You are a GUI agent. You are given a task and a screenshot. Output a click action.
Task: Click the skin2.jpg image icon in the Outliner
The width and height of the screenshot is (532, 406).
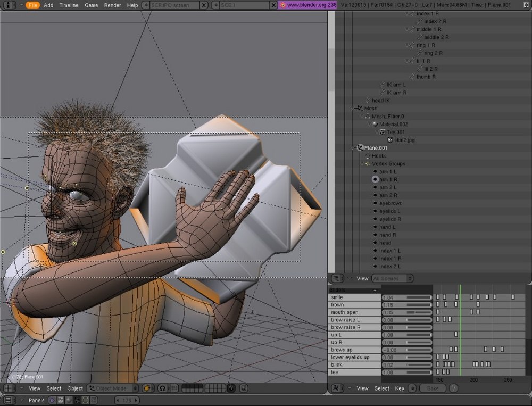(x=390, y=139)
